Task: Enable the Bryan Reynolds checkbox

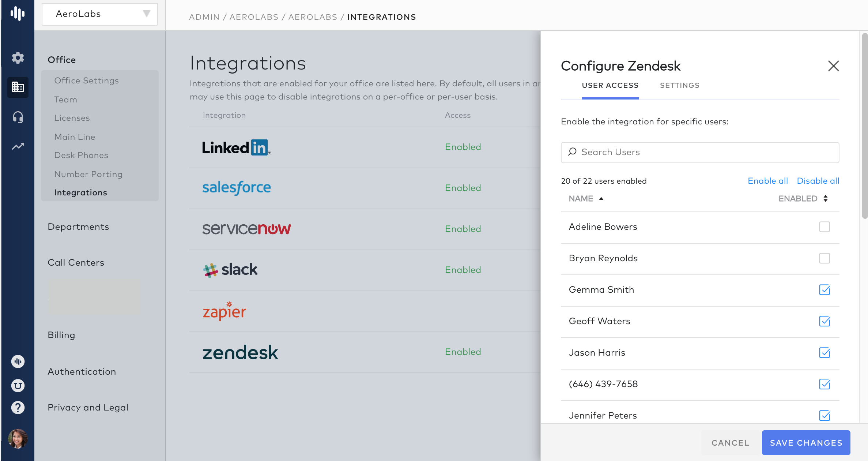Action: pyautogui.click(x=824, y=258)
